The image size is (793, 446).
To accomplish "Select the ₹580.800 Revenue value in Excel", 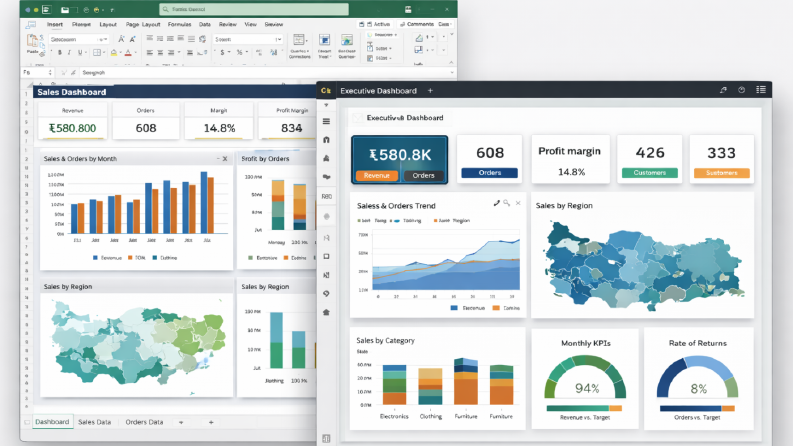I will click(x=72, y=128).
